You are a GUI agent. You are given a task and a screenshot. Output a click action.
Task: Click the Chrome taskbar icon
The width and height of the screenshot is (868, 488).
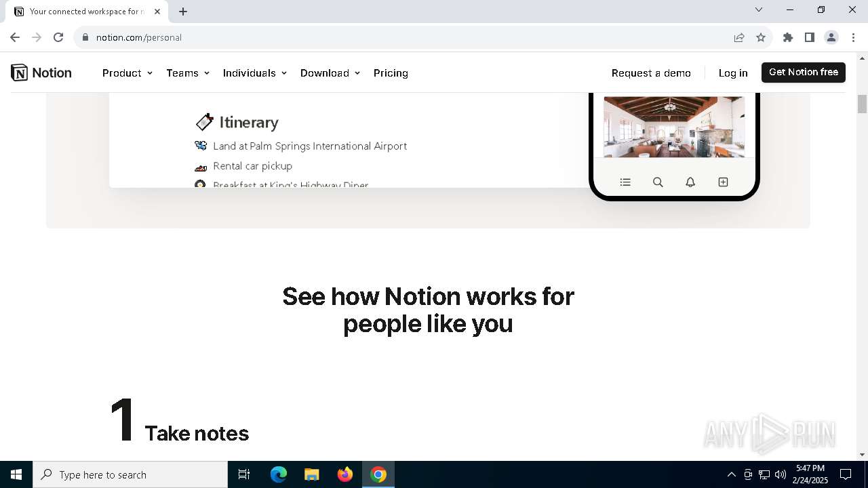(378, 474)
